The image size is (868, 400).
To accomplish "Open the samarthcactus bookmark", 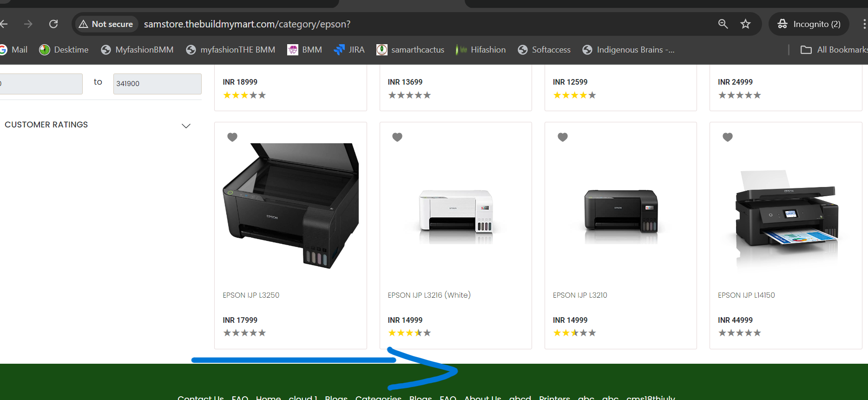I will tap(411, 50).
